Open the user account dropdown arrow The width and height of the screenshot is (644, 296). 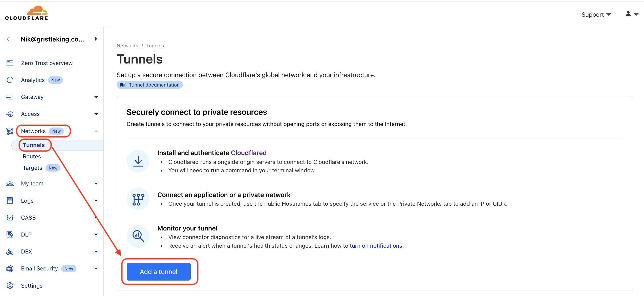pos(636,14)
